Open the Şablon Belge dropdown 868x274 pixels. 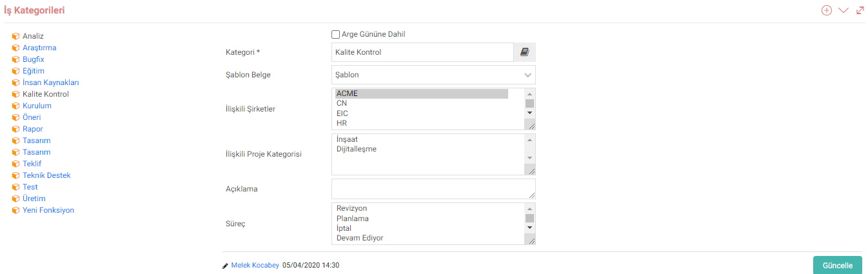point(433,75)
